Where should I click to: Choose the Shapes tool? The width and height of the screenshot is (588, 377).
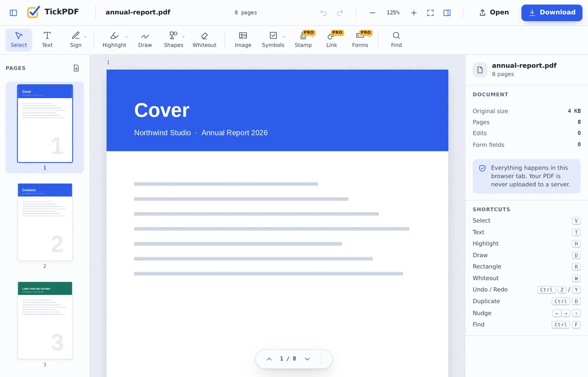tap(173, 40)
